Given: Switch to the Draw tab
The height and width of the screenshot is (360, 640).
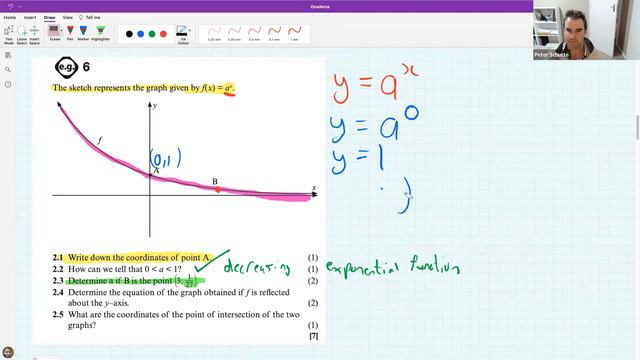Looking at the screenshot, I should 49,18.
